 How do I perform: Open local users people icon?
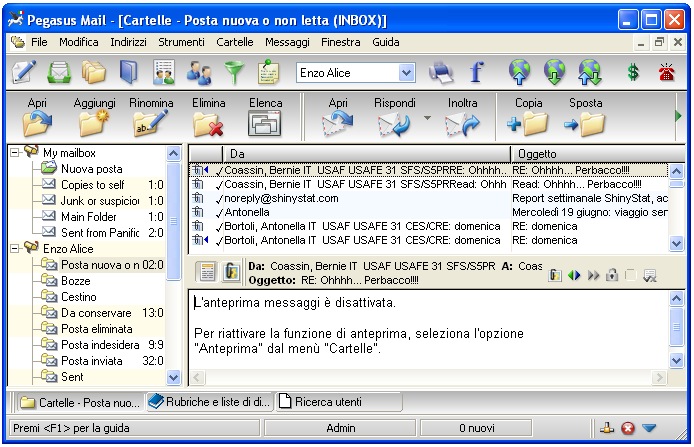[199, 72]
